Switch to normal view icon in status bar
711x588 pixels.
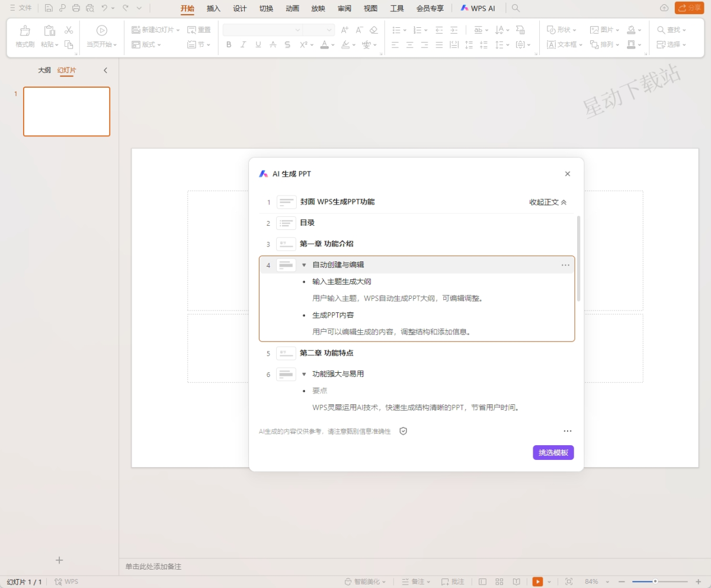(483, 581)
